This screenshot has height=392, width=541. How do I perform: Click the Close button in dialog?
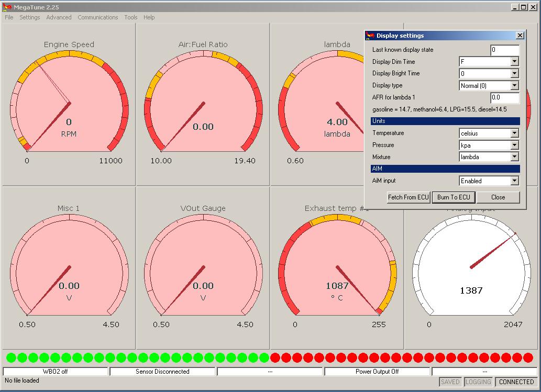pos(498,197)
